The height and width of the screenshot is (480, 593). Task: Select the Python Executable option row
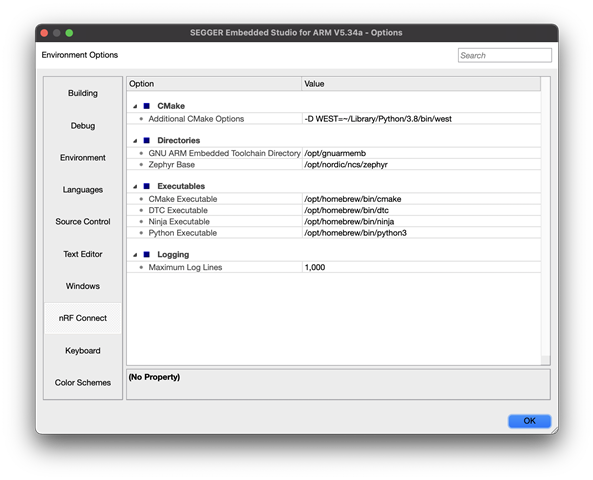coord(334,233)
